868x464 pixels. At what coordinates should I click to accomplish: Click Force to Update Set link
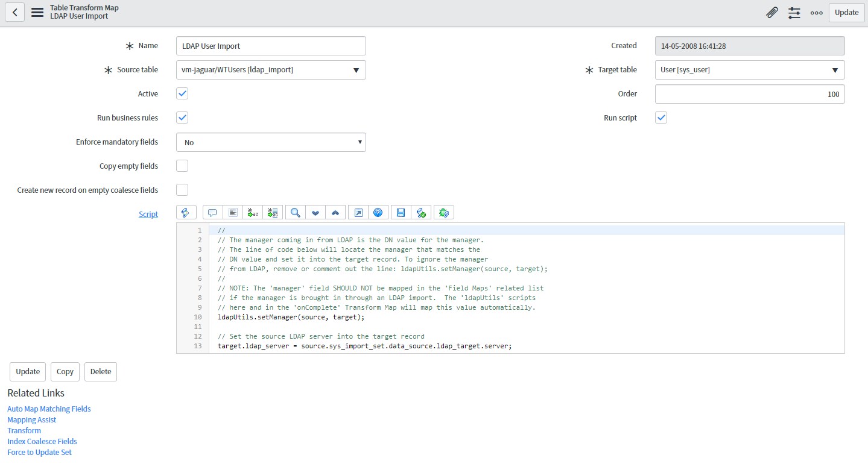pyautogui.click(x=39, y=452)
